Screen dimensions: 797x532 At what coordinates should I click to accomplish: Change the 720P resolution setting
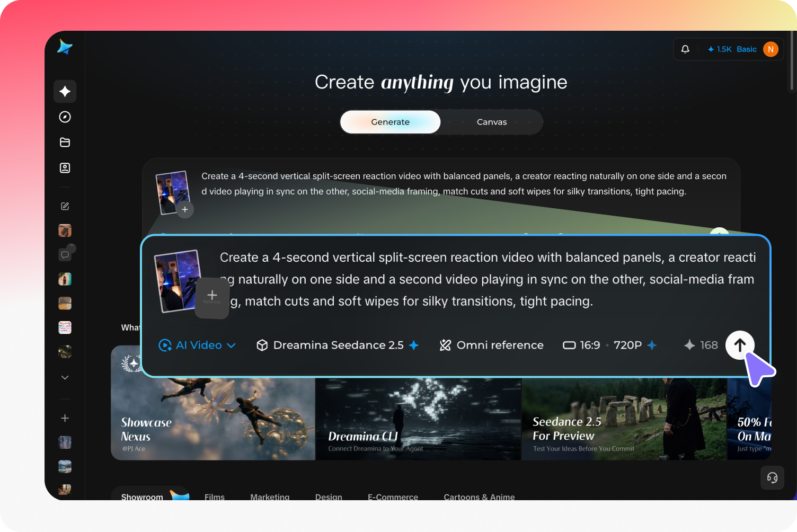628,345
